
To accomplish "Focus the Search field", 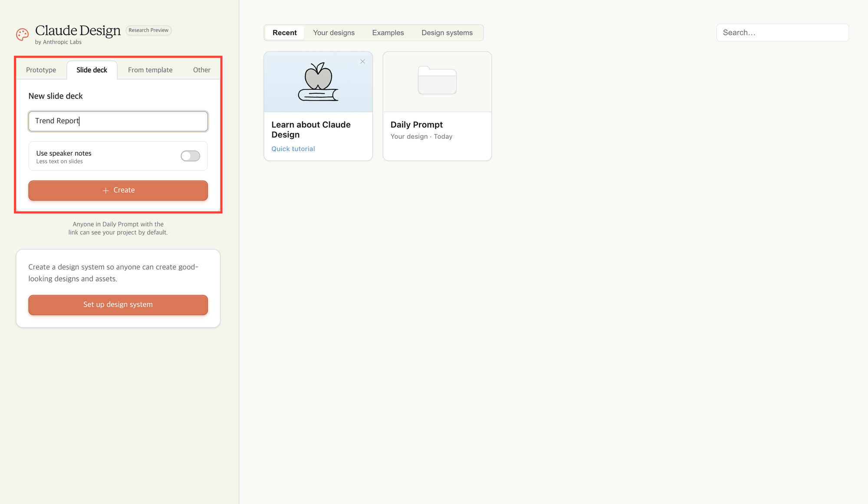I will click(x=782, y=33).
